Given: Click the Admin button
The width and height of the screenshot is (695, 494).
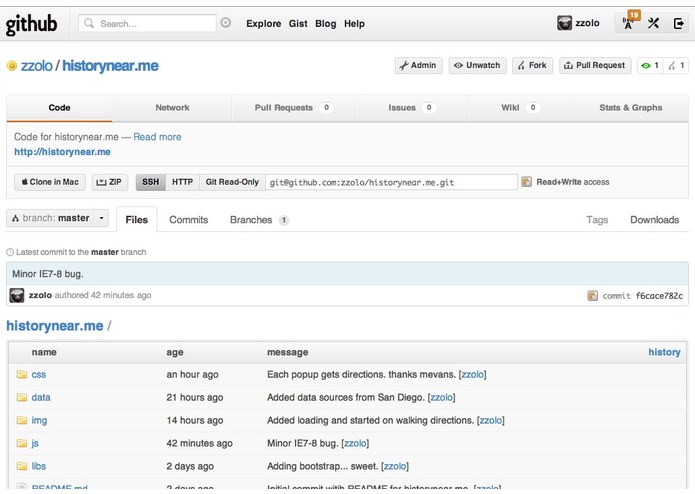Looking at the screenshot, I should point(418,66).
